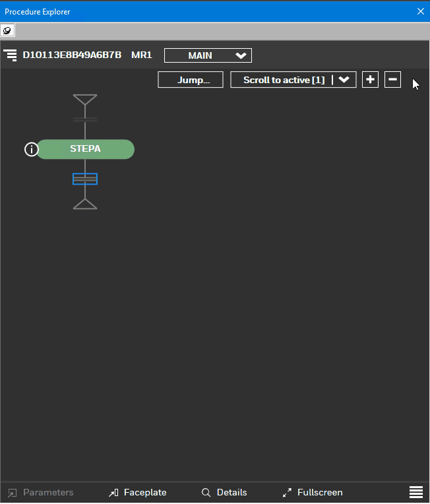
Task: Click the Jump... button
Action: pos(191,80)
